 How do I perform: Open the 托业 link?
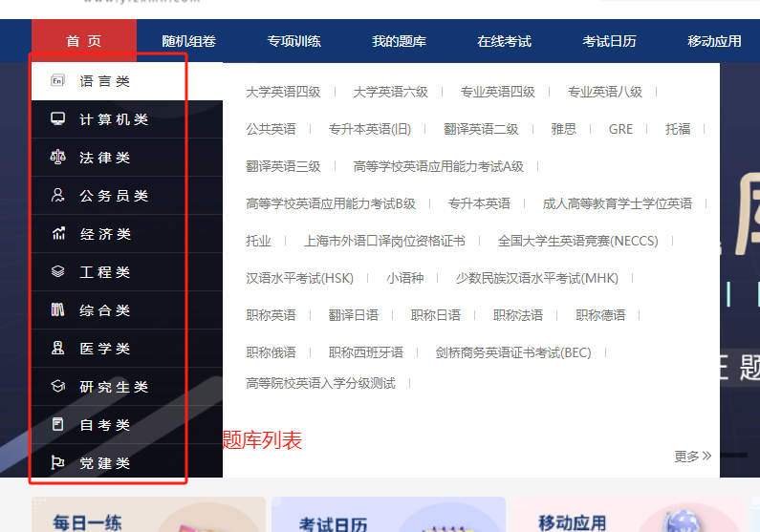click(x=258, y=241)
